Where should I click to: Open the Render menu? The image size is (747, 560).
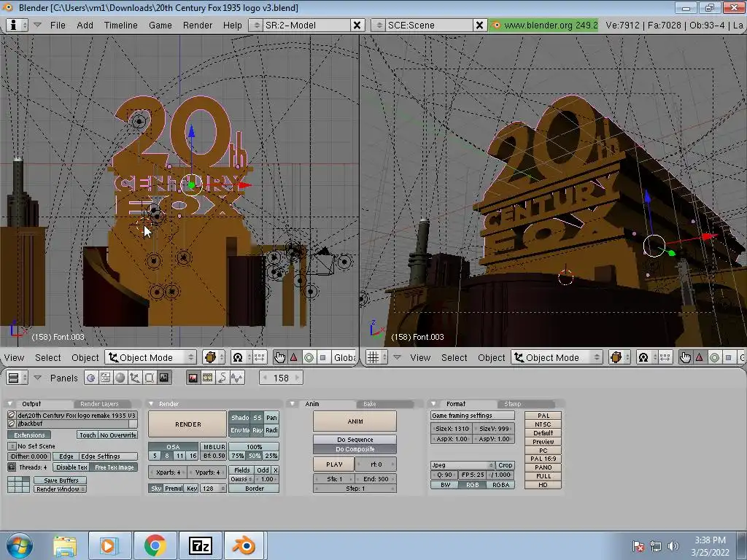coord(197,26)
